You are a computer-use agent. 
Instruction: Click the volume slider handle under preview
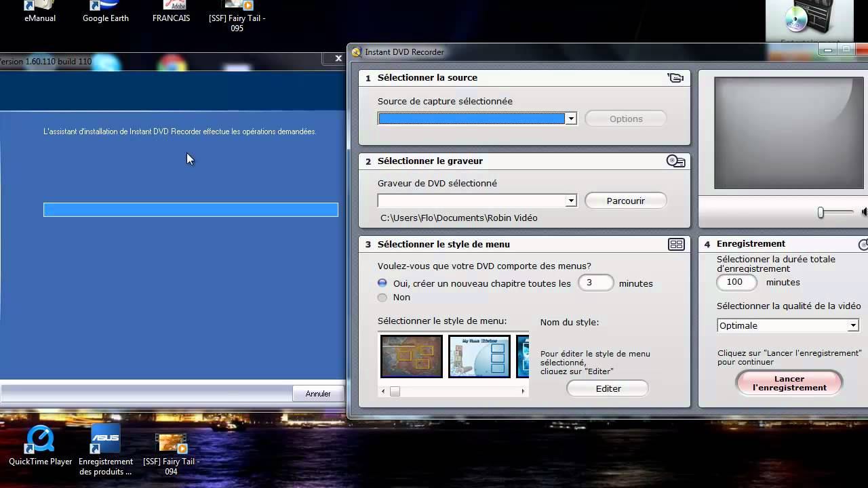coord(821,213)
